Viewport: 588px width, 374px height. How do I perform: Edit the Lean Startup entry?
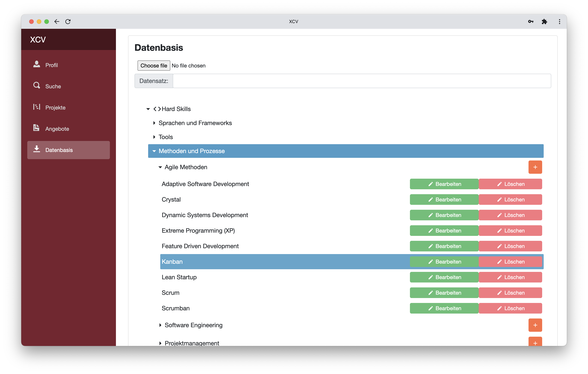coord(444,277)
